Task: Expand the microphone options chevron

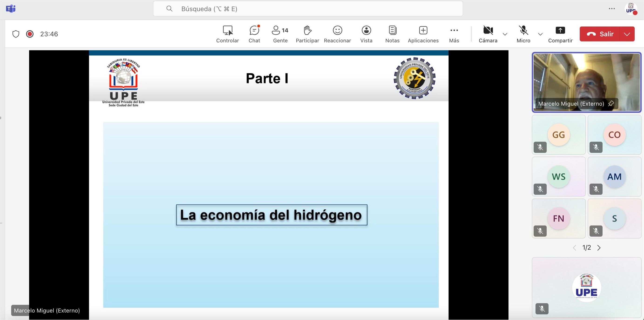Action: click(540, 34)
